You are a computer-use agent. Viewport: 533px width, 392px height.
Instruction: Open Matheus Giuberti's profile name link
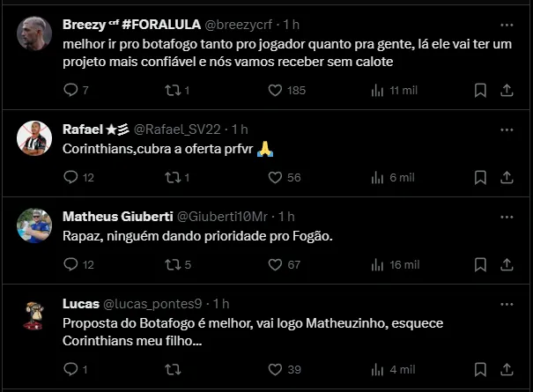[x=118, y=217]
